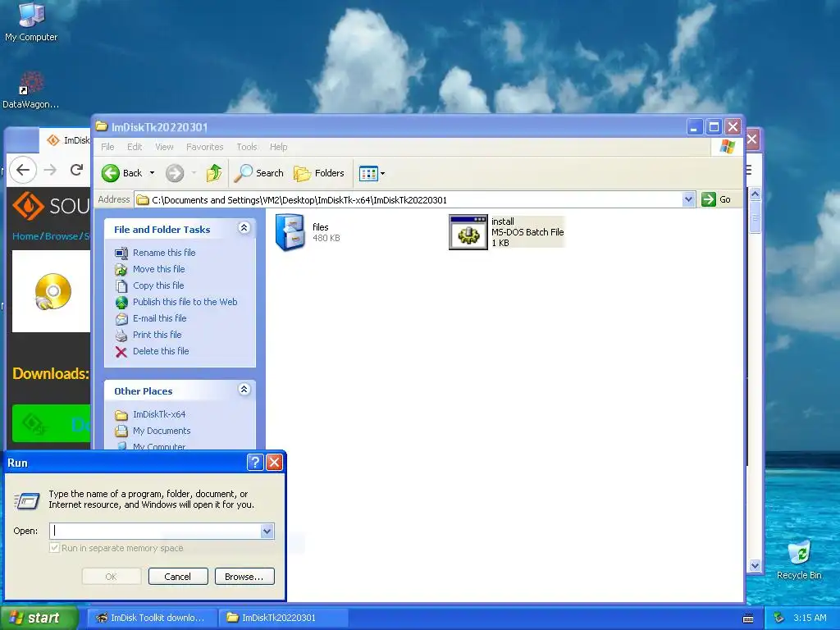Click browser scrollbar down arrow
The height and width of the screenshot is (630, 840).
(x=755, y=565)
